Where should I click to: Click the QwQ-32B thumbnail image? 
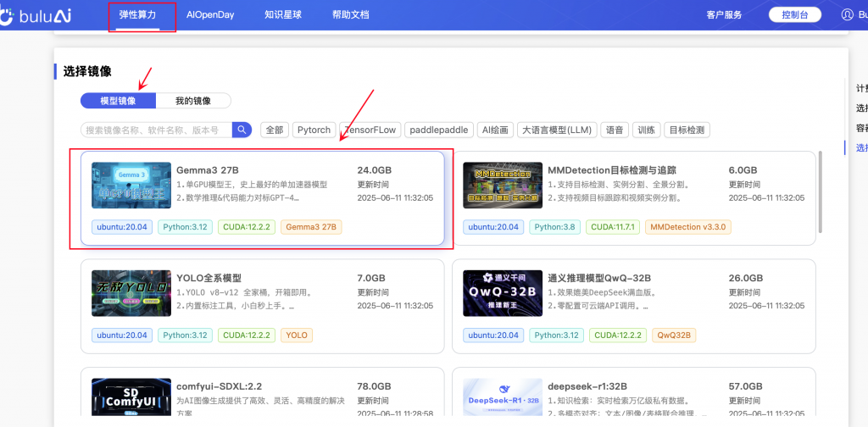tap(503, 293)
